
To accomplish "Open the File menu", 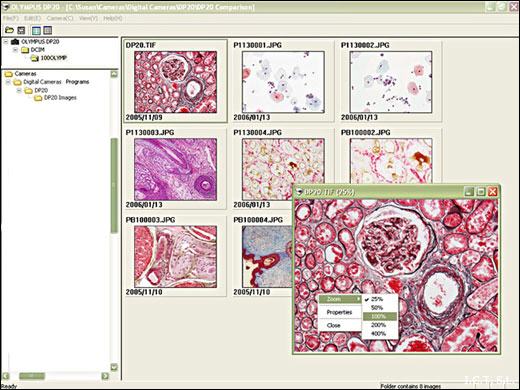I will tap(11, 18).
